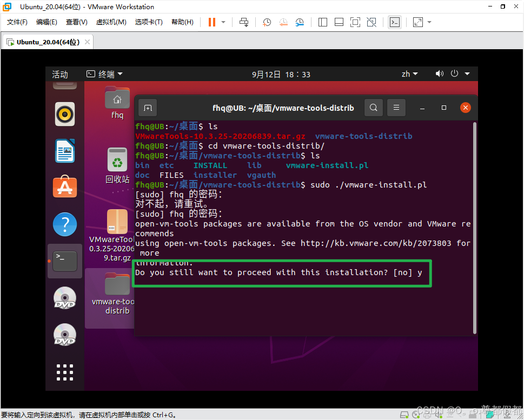
Task: Click 'vmware-install.pl' in ls output
Action: coord(327,165)
